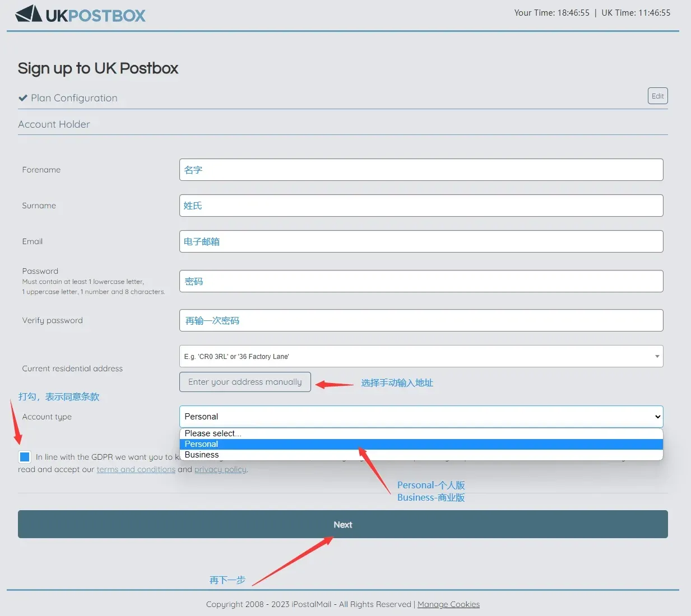Select the Business account type option
Screen dimensions: 691x616
click(x=421, y=455)
